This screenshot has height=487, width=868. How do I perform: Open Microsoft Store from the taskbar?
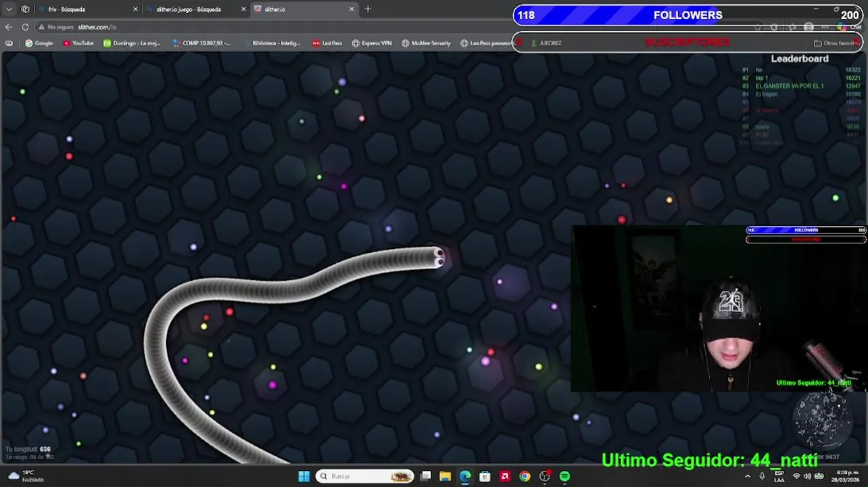[485, 477]
